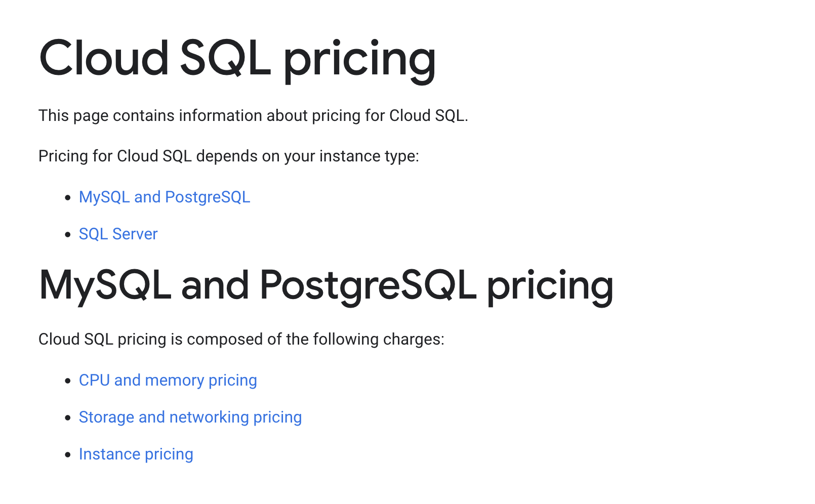Click "pricing" in the MySQL section heading
The image size is (815, 504).
[550, 286]
